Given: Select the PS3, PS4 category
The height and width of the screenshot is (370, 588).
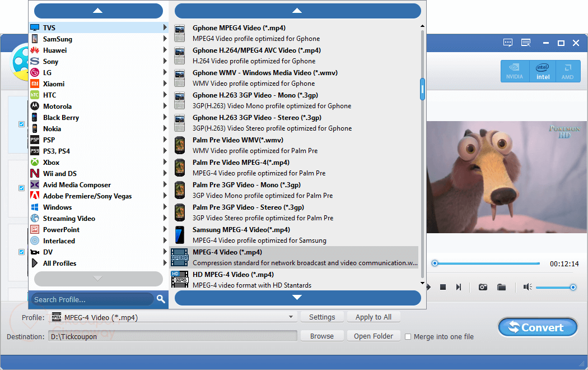Looking at the screenshot, I should click(x=99, y=151).
